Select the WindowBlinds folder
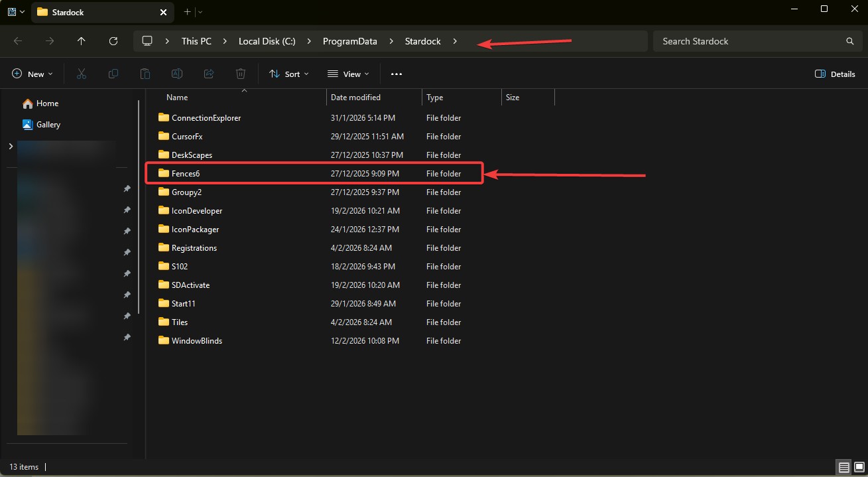 click(196, 341)
